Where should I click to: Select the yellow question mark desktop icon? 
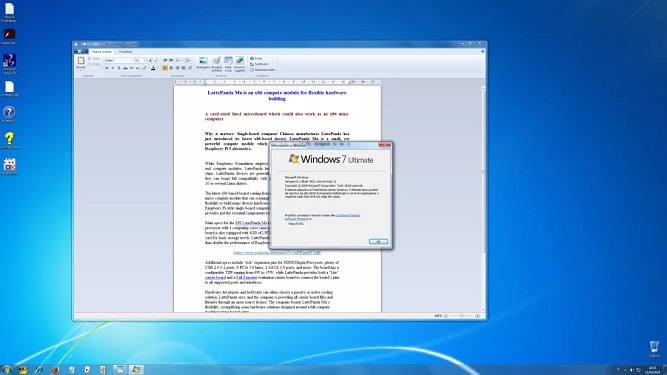(x=9, y=140)
